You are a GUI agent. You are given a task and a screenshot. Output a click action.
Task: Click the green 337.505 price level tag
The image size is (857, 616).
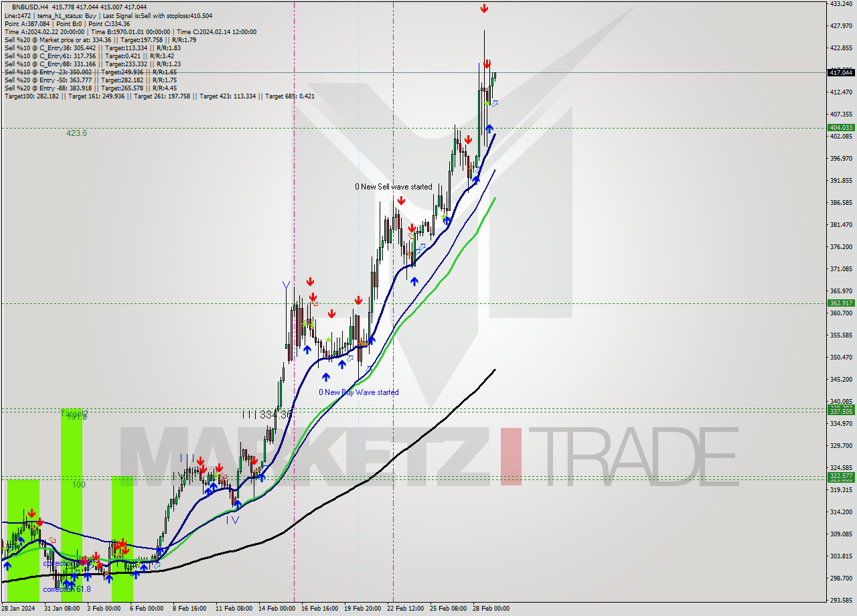(x=841, y=411)
